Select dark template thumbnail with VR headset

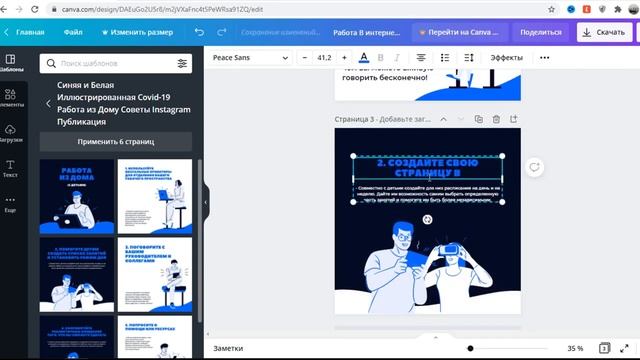pos(77,275)
